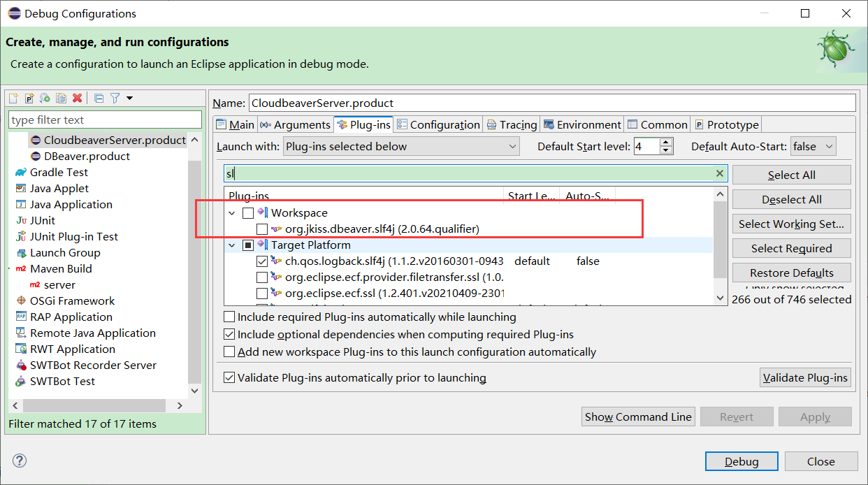Screen dimensions: 868x485
Task: Switch to the Environment tab
Action: coord(582,124)
